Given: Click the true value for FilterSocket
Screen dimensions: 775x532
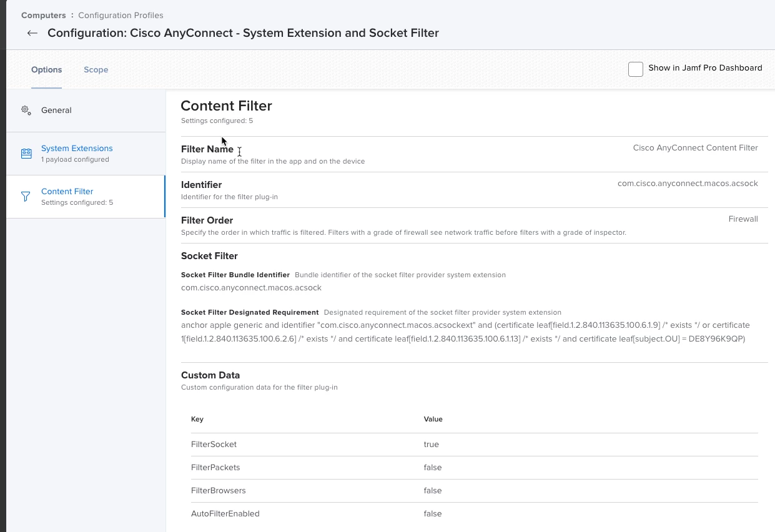Looking at the screenshot, I should [x=431, y=445].
